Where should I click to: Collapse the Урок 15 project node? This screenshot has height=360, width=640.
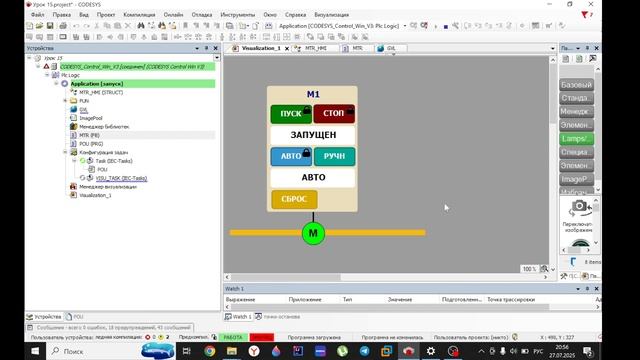point(29,58)
